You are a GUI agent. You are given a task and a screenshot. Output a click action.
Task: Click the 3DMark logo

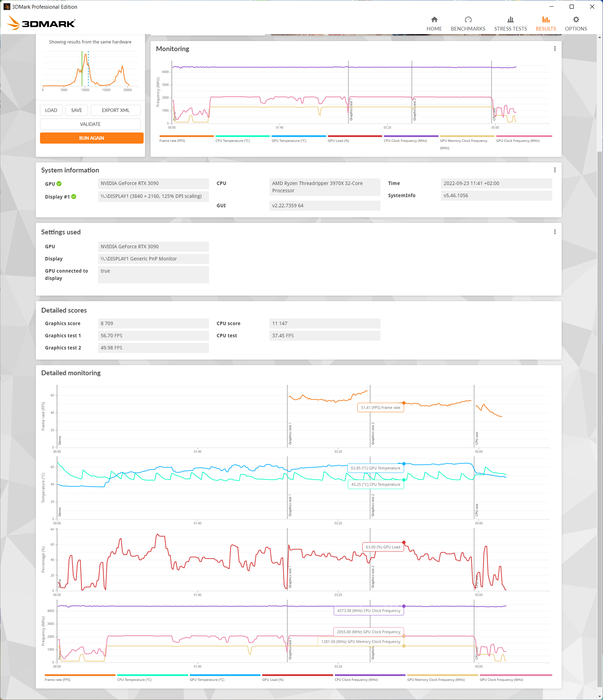tap(41, 23)
